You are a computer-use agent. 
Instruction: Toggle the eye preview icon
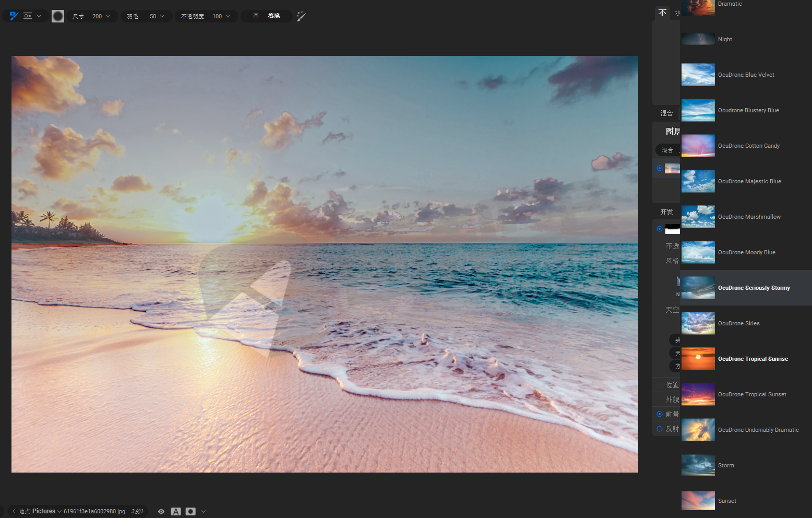161,512
